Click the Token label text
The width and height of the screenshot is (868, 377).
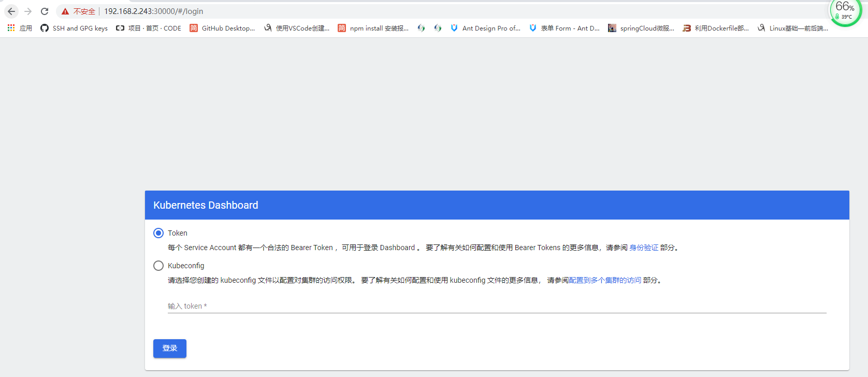(178, 233)
